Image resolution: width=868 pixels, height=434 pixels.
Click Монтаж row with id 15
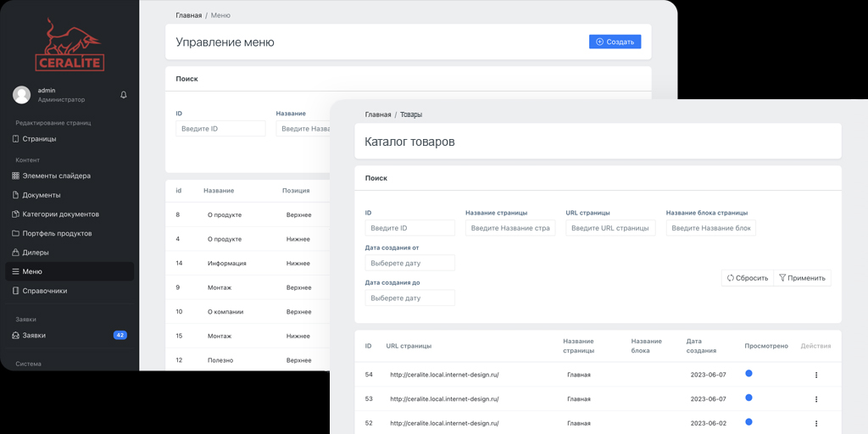pos(220,336)
